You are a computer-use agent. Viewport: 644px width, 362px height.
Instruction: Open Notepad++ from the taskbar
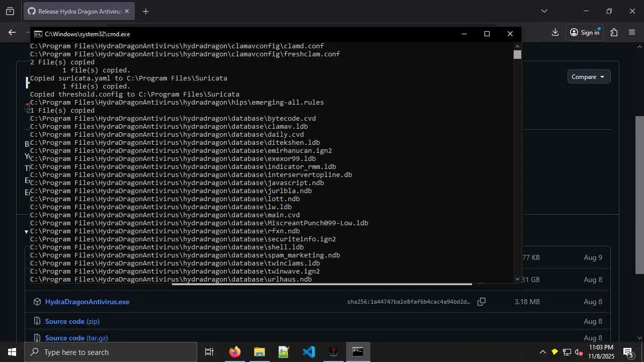(284, 352)
